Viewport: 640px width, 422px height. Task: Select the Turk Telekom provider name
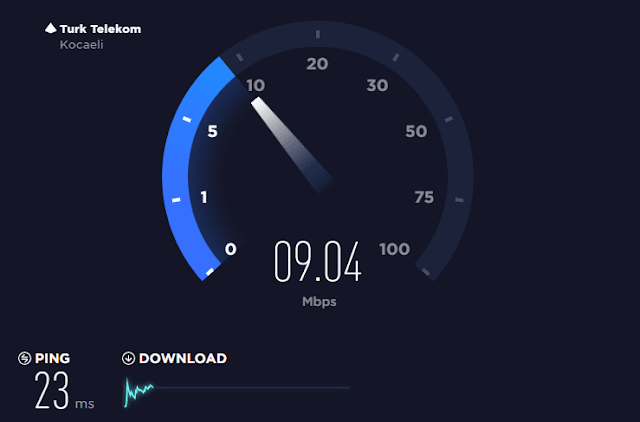(100, 29)
